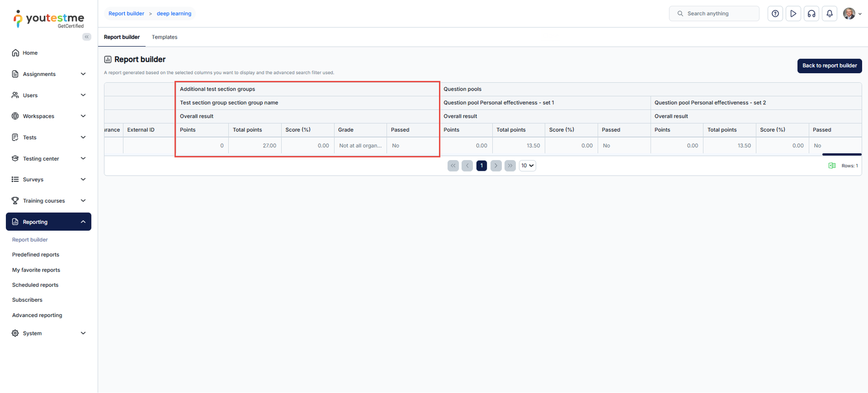Click the Search anything field
Image resolution: width=868 pixels, height=393 pixels.
point(714,14)
